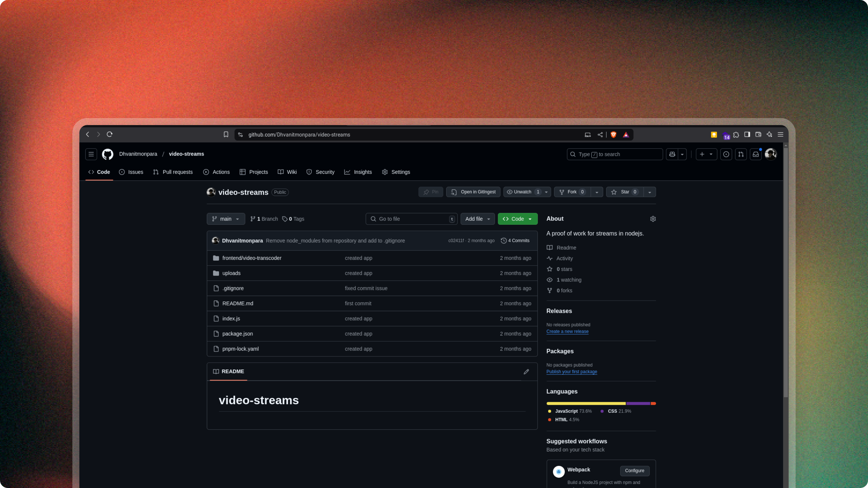Pin this repository
Image resolution: width=868 pixels, height=488 pixels.
pos(430,192)
